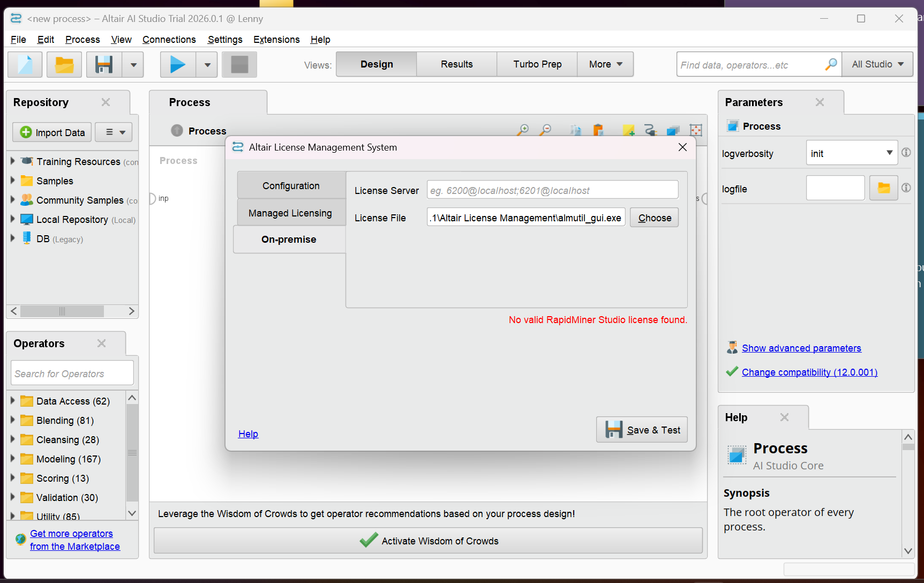Select the Managed Licensing tab

coord(291,213)
